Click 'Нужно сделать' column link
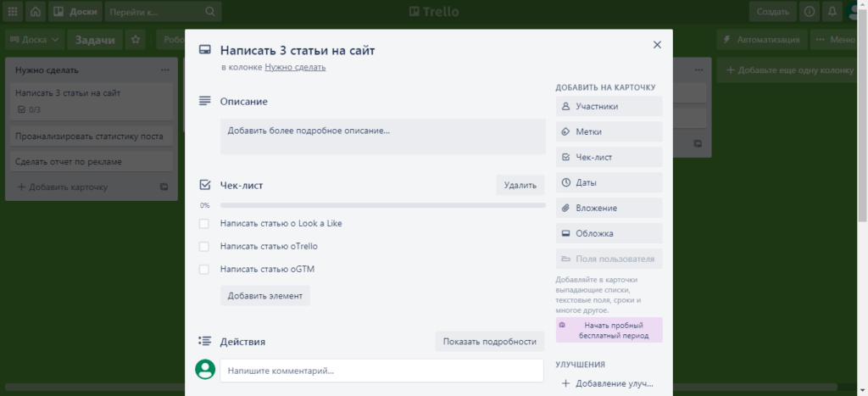868x396 pixels. click(294, 67)
